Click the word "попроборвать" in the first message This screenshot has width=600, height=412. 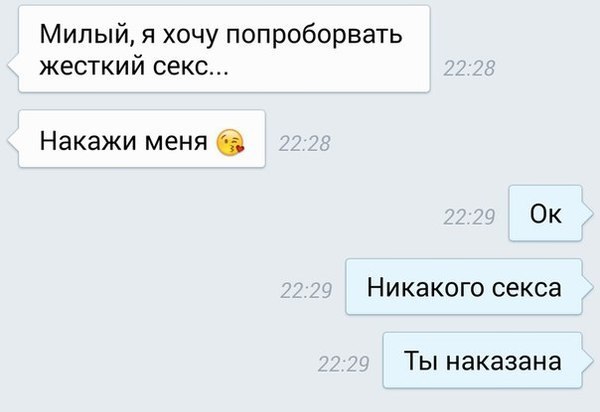coord(314,36)
